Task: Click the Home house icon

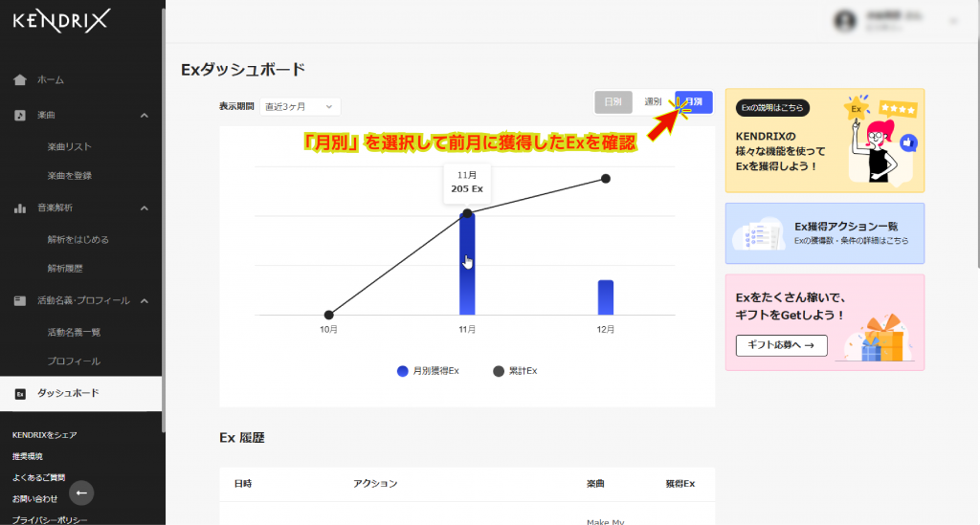Action: (x=20, y=79)
